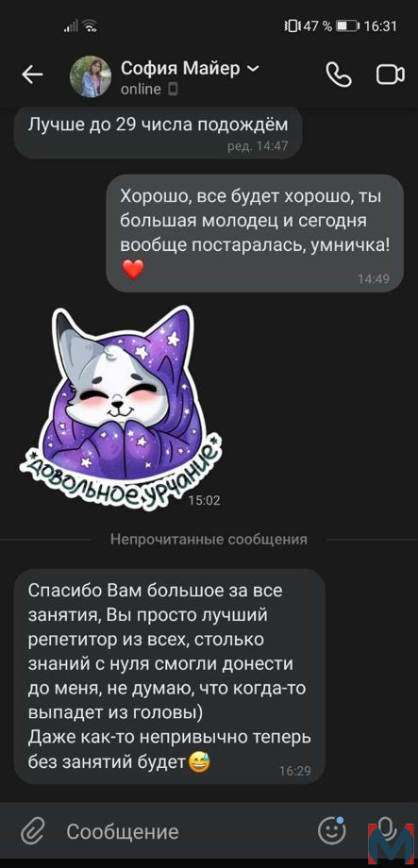
Task: Select the message Спасибо Вам большое за все занятия
Action: [x=170, y=676]
